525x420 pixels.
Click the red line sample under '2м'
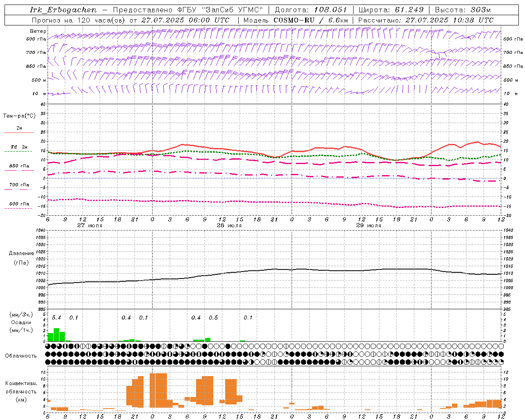(19, 132)
